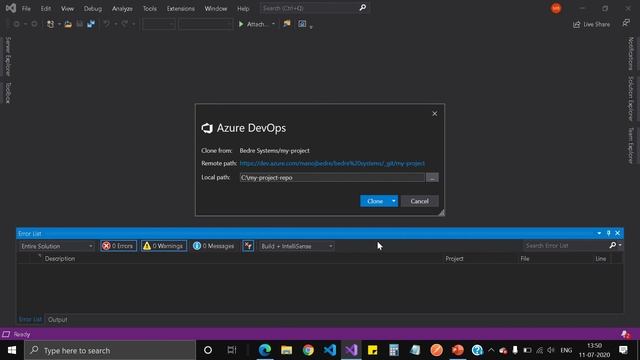The image size is (640, 360).
Task: Open the solution platforms combo box
Action: coord(206,24)
